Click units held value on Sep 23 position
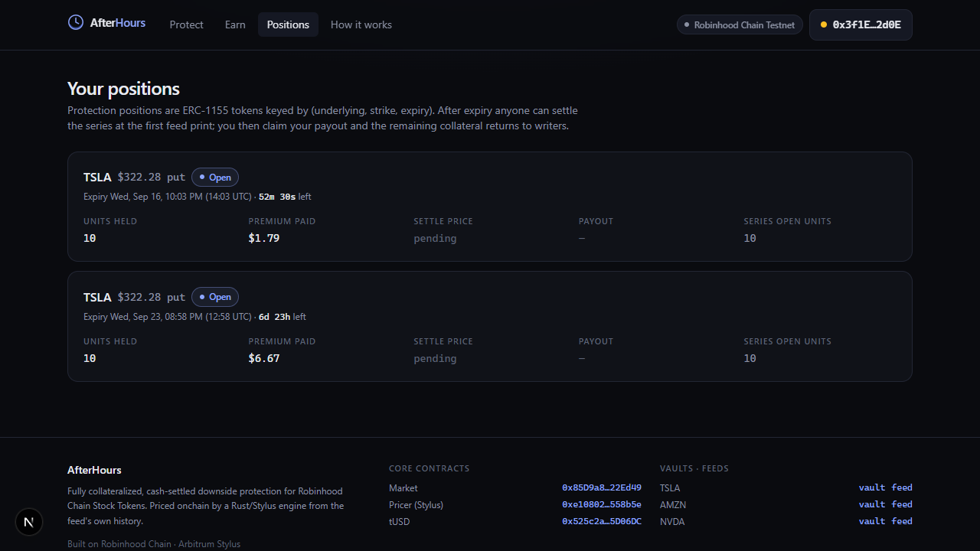Image resolution: width=980 pixels, height=551 pixels. (90, 358)
